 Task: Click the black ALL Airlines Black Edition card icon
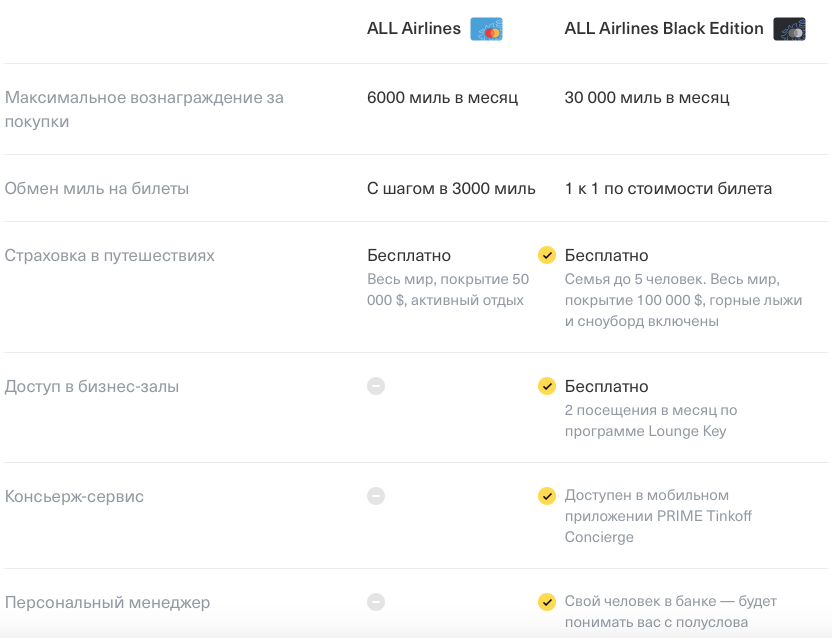pos(789,29)
